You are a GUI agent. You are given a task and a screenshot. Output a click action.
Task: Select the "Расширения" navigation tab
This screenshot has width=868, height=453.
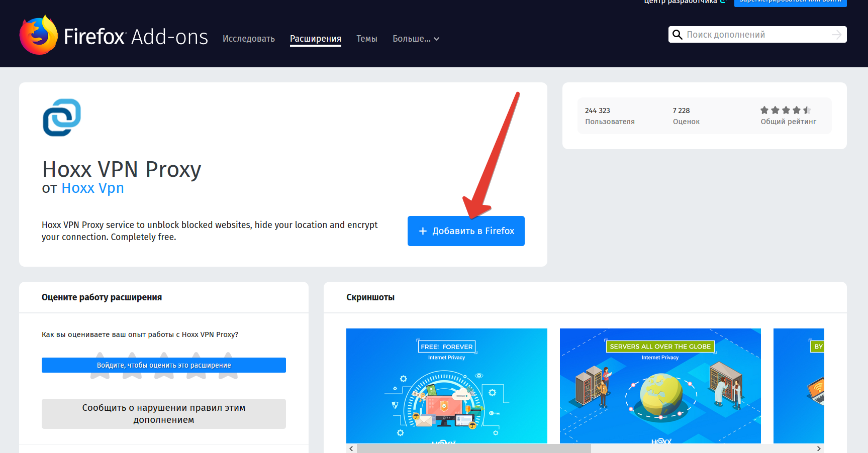[x=316, y=39]
